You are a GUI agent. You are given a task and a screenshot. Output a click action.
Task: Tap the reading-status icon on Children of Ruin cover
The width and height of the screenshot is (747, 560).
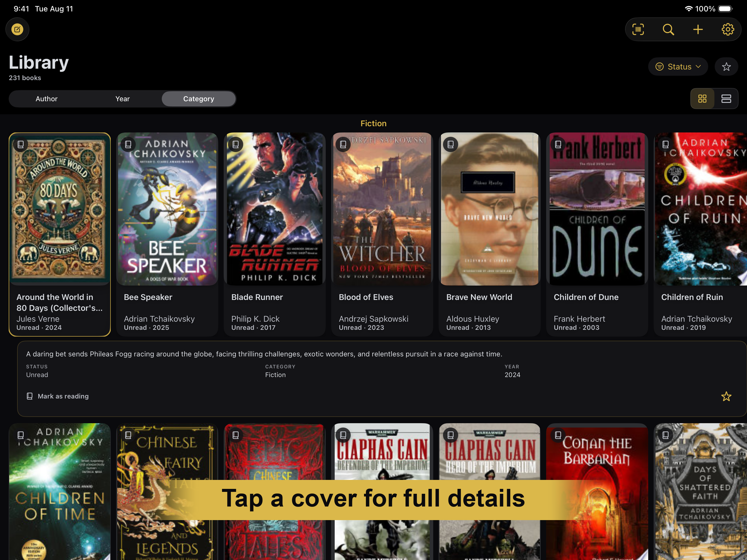point(665,144)
